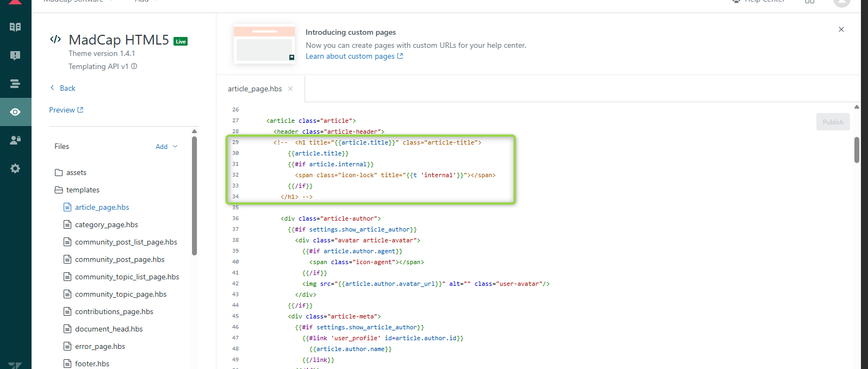Image resolution: width=868 pixels, height=369 pixels.
Task: Click the info icon beside Templating API v1
Action: (134, 66)
